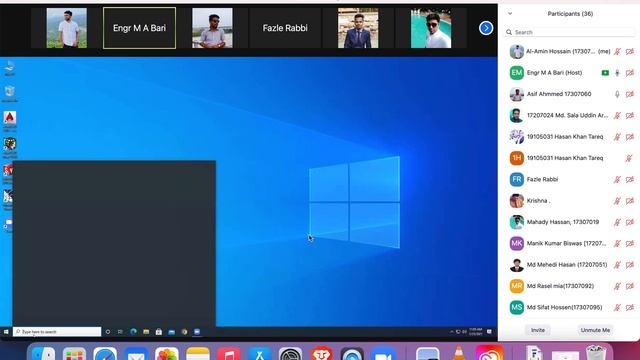Click the green screen-share icon beside Engr M A Bari
640x360 pixels.
(605, 73)
